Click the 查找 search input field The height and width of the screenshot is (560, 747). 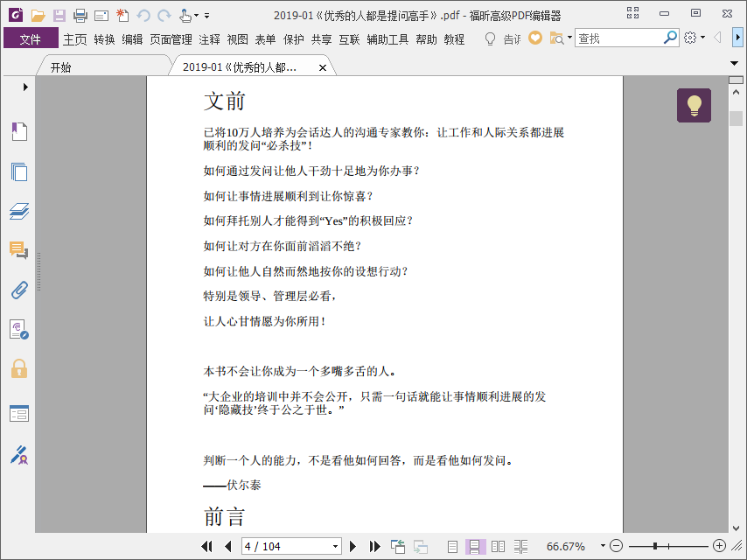tap(618, 38)
